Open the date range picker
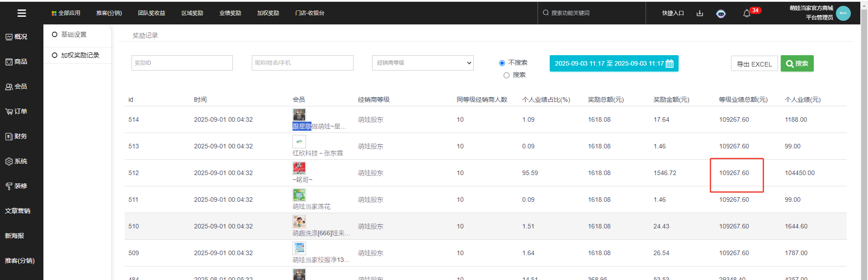Image resolution: width=868 pixels, height=280 pixels. coord(613,63)
